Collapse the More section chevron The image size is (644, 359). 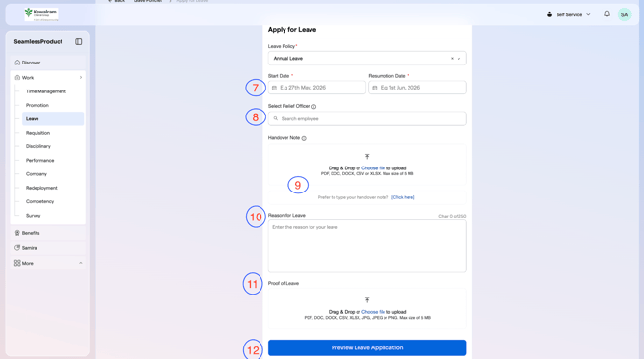pyautogui.click(x=81, y=263)
